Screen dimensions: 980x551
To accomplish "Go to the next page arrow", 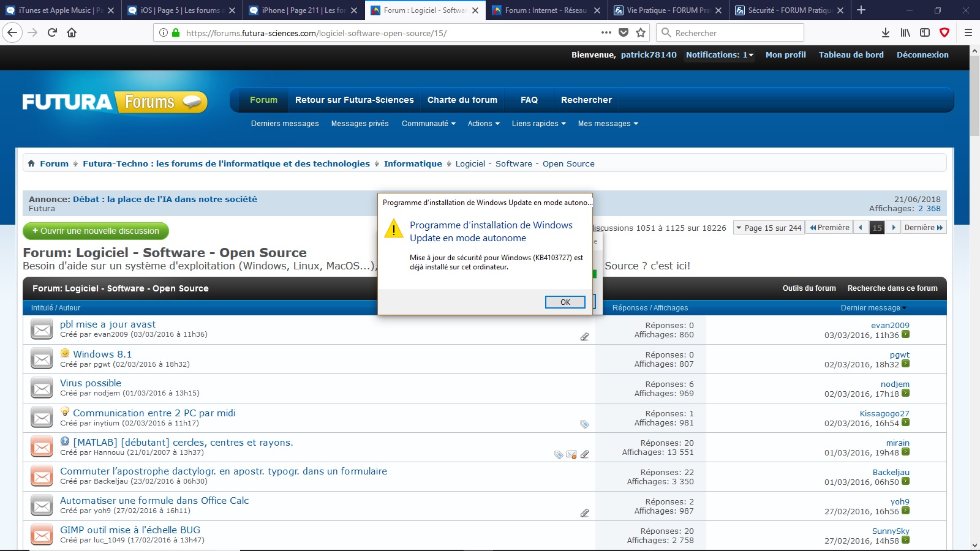I will coord(894,228).
